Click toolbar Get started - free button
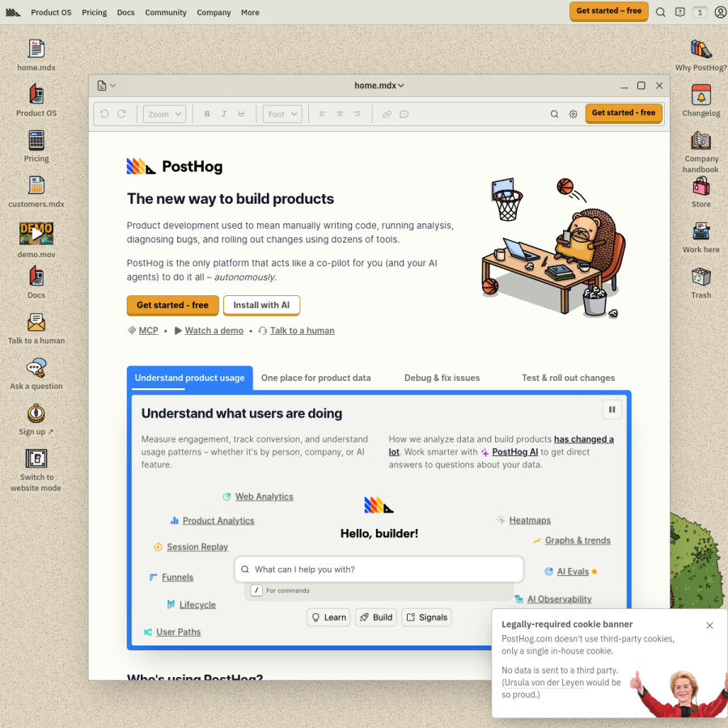The image size is (728, 728). (624, 112)
